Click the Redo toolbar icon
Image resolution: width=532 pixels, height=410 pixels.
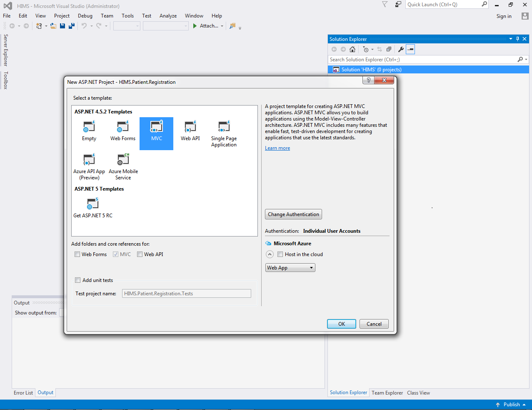pyautogui.click(x=99, y=26)
